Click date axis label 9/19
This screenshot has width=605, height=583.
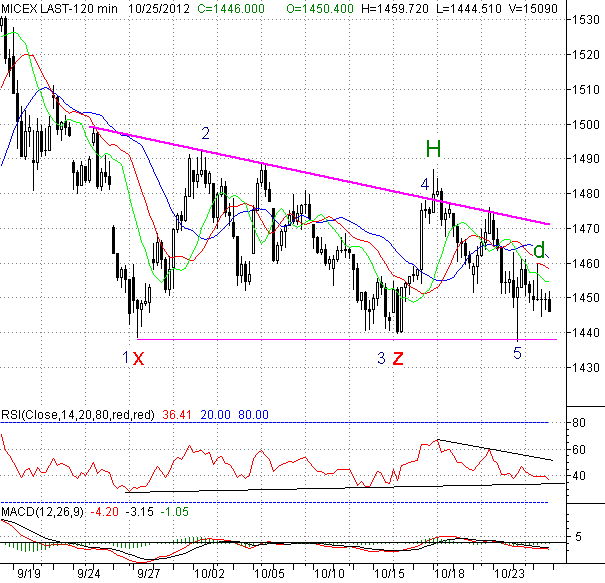point(29,573)
